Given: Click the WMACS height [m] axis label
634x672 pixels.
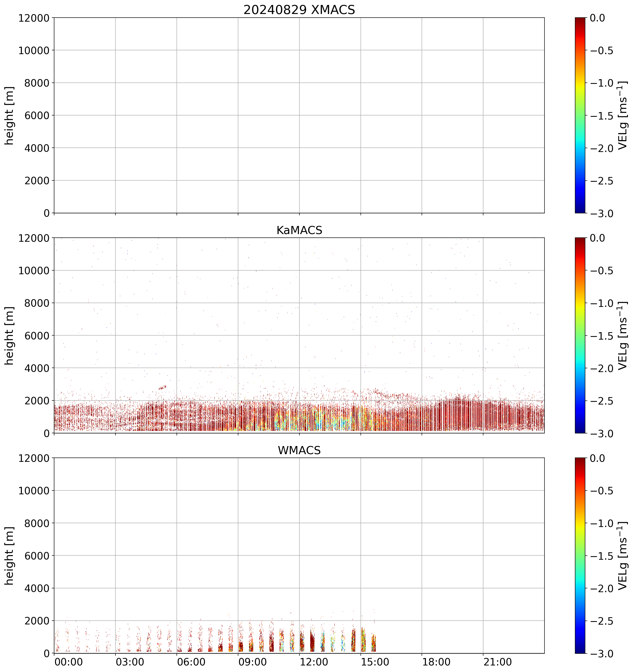Looking at the screenshot, I should click(9, 556).
